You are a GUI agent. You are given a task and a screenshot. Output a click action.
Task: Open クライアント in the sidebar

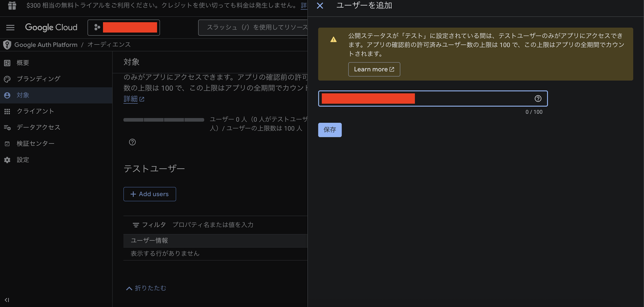56,111
